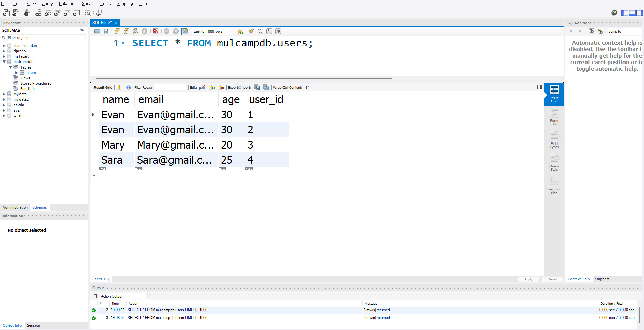644x330 pixels.
Task: Execute the SQL query with the lightning bolt icon
Action: 117,31
